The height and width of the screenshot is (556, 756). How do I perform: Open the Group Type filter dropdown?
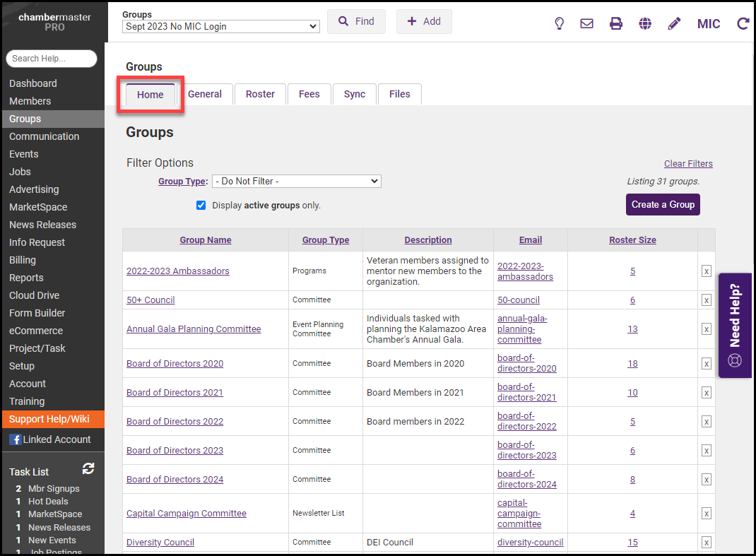(296, 182)
